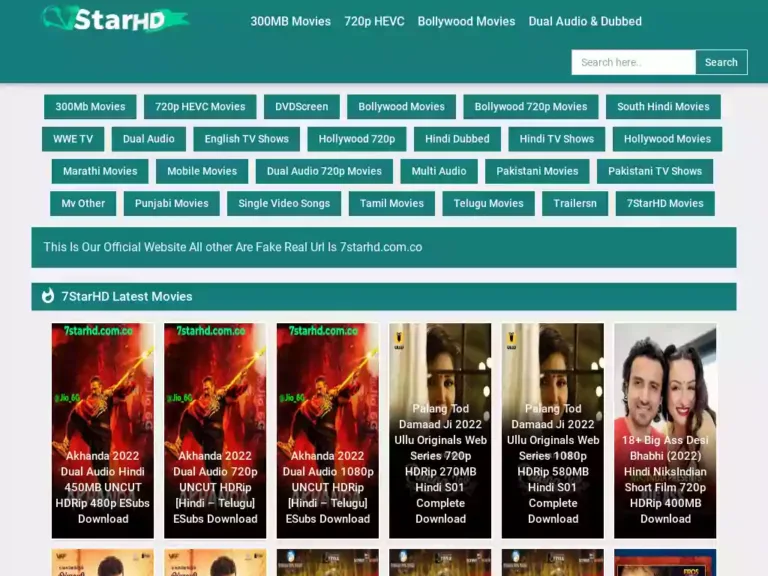Open Akhanda 2022 Dual Audio 720p poster
The image size is (768, 576).
point(215,431)
